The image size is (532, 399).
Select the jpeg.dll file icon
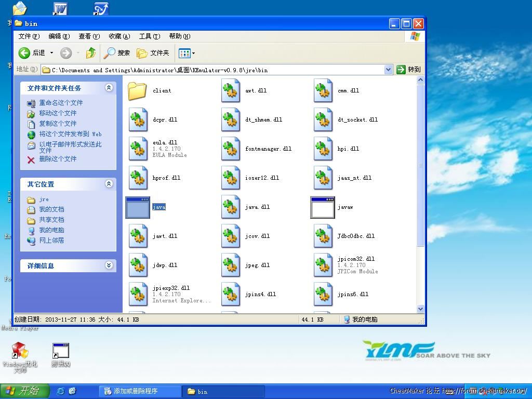click(x=230, y=265)
